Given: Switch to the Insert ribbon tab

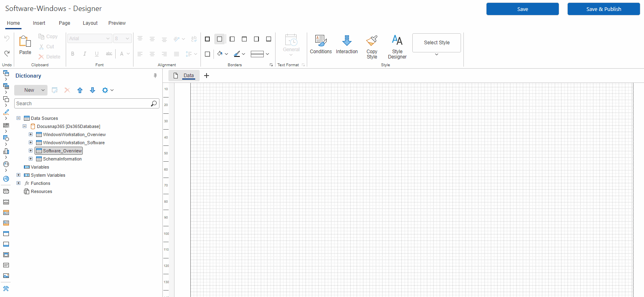Looking at the screenshot, I should tap(39, 23).
